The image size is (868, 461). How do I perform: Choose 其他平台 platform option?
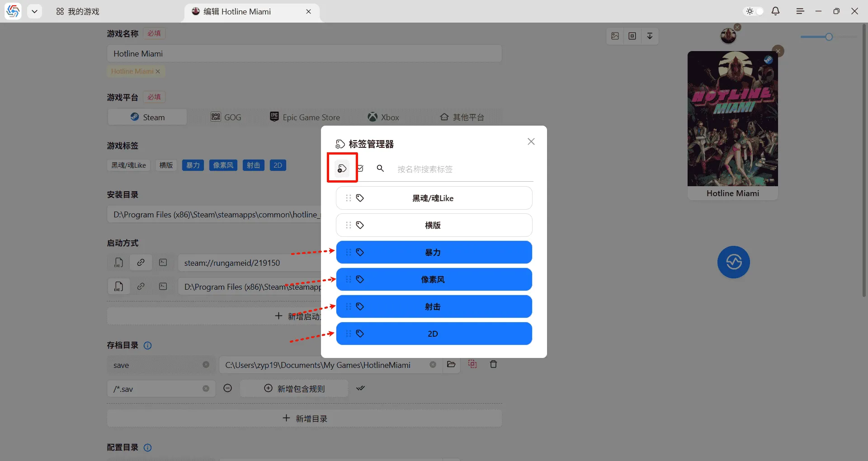[x=462, y=117]
